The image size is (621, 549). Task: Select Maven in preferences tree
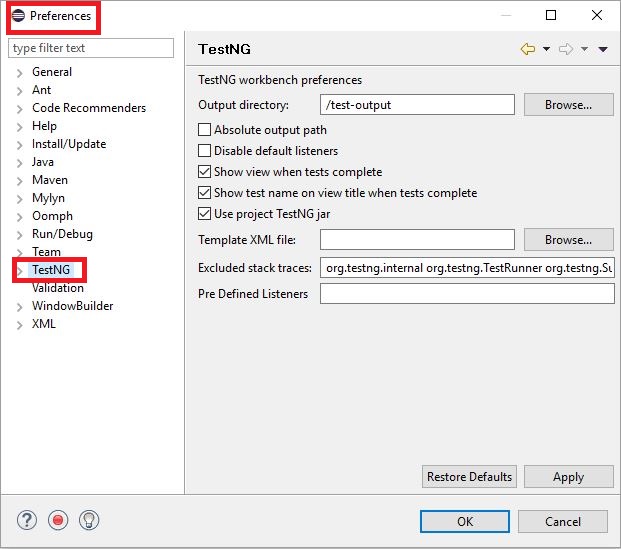tap(50, 180)
